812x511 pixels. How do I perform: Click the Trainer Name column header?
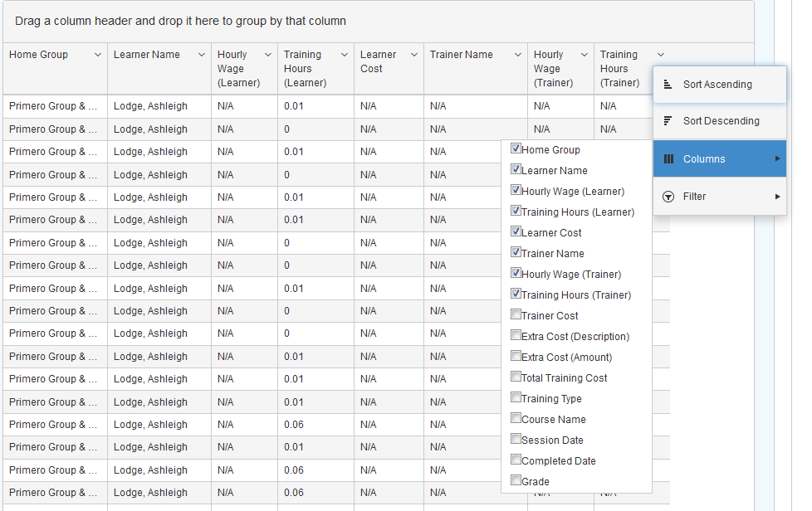point(462,55)
